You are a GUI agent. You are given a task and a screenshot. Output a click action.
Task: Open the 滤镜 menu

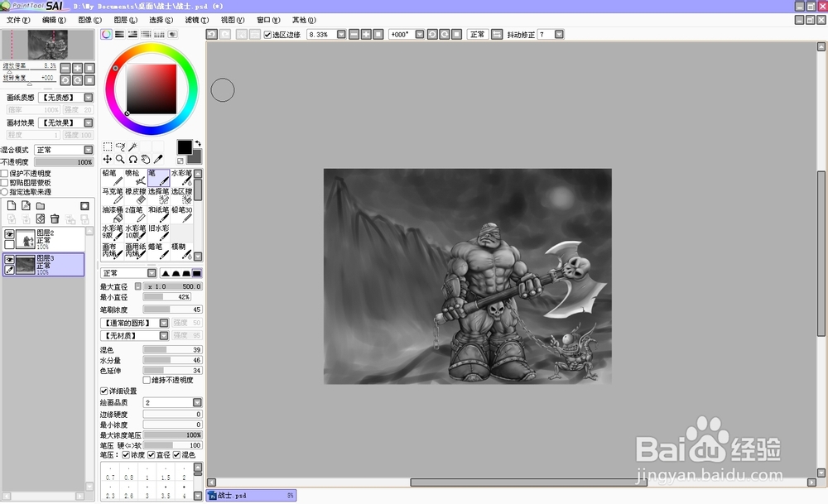(196, 20)
